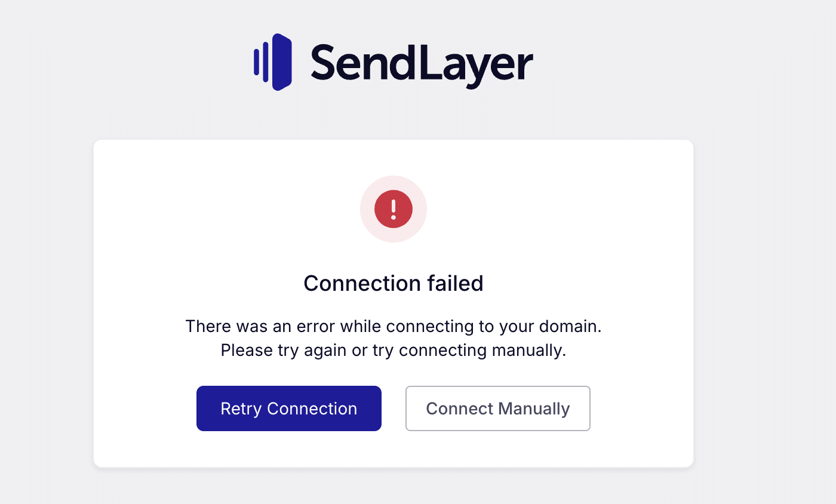Click the circular alert badge above the heading
Image resolution: width=836 pixels, height=504 pixels.
coord(393,208)
